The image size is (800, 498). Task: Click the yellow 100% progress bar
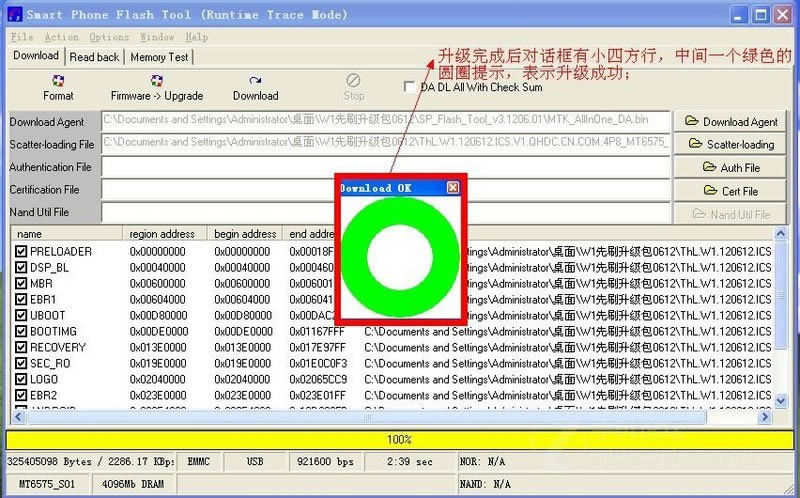(399, 439)
